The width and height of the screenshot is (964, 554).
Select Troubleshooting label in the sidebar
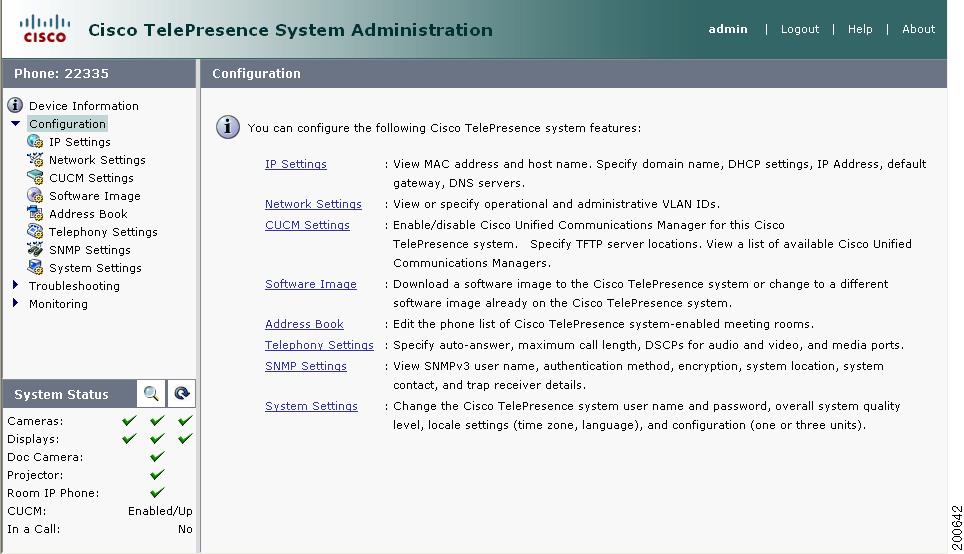pyautogui.click(x=74, y=286)
